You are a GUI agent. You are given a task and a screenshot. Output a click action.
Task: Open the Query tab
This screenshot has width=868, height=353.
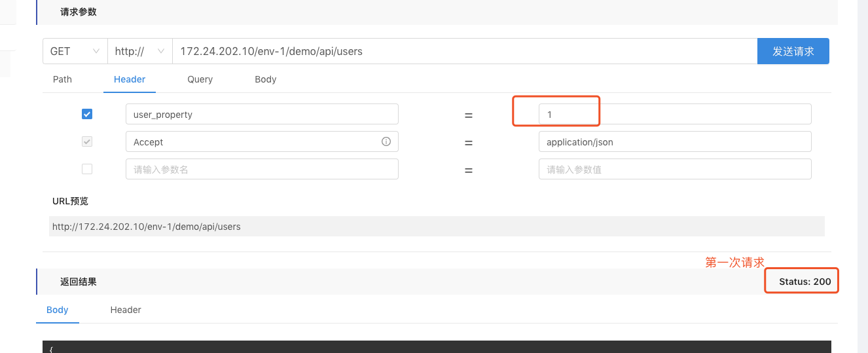pos(200,79)
